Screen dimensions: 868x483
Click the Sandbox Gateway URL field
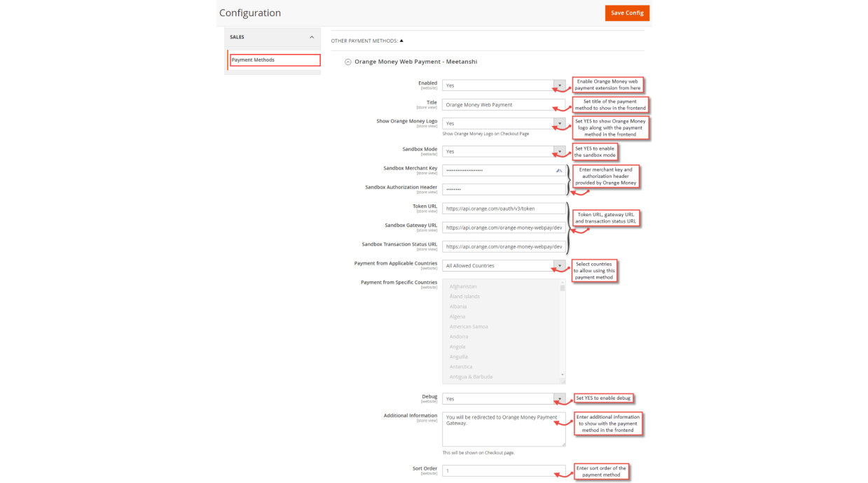pos(504,227)
